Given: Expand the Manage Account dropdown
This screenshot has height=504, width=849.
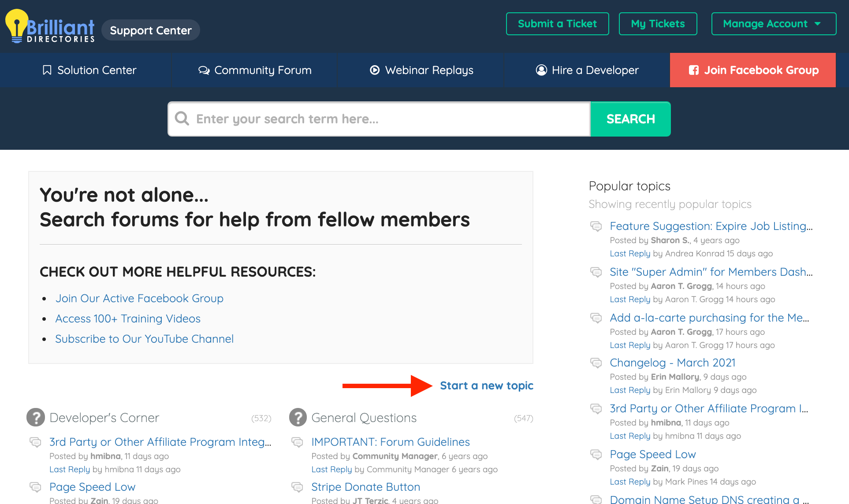Looking at the screenshot, I should 773,24.
